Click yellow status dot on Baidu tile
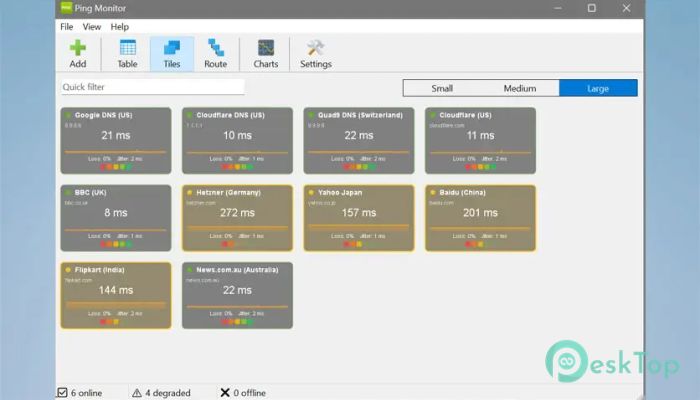700x400 pixels. pos(433,192)
